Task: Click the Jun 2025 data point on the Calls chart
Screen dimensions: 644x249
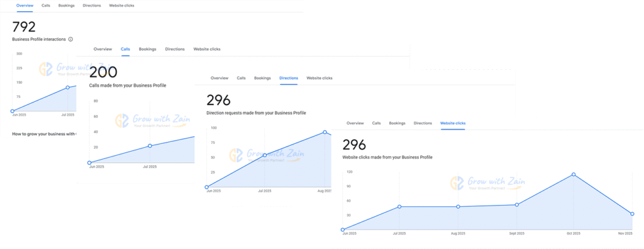Action: pos(89,163)
